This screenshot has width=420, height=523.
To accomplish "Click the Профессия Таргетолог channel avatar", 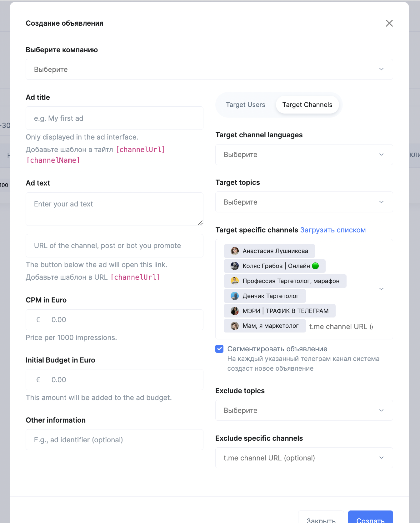I will coord(234,281).
